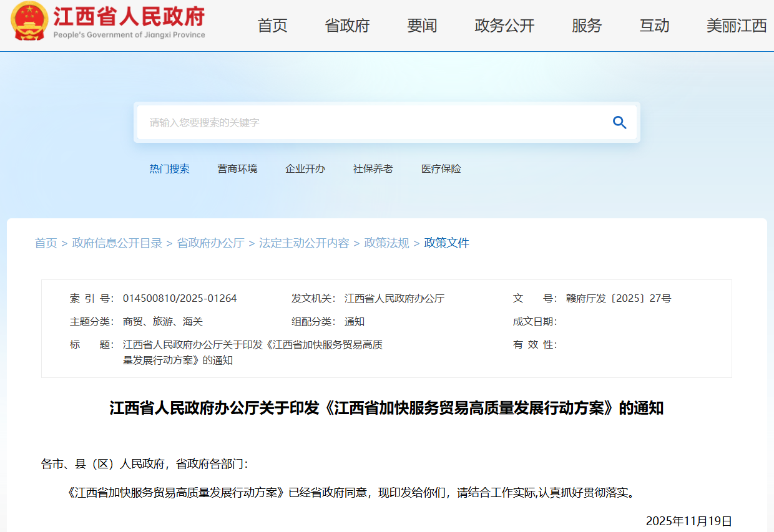
Task: Select 互动 in the top navigation
Action: 654,26
